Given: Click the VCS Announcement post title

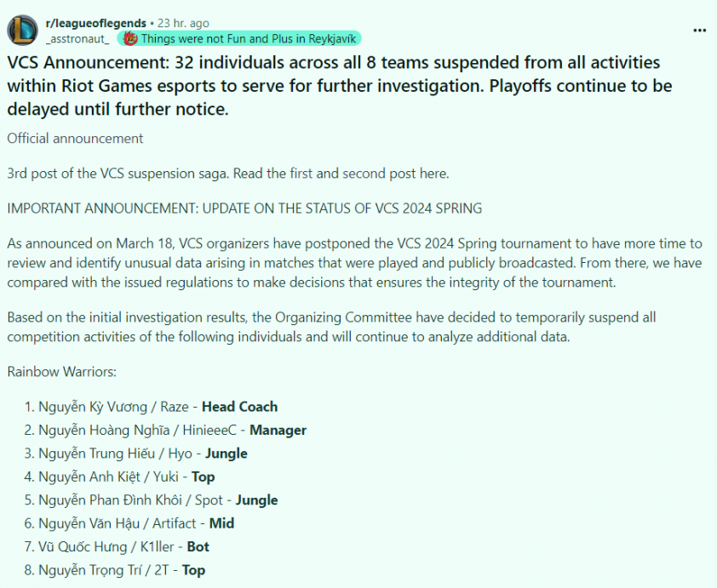Looking at the screenshot, I should click(339, 86).
